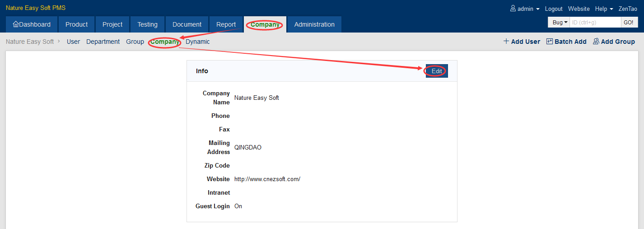Open the ZenTao link
Image resolution: width=644 pixels, height=229 pixels.
(628, 9)
